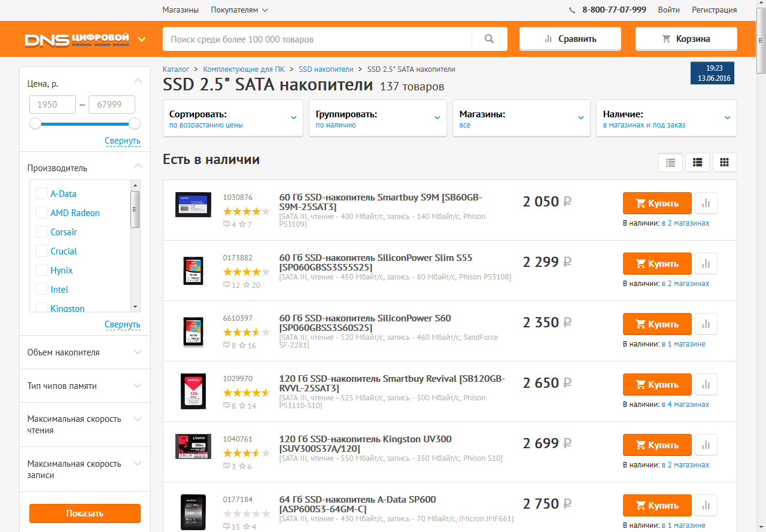Click Регистрация link
The width and height of the screenshot is (766, 532).
point(715,10)
